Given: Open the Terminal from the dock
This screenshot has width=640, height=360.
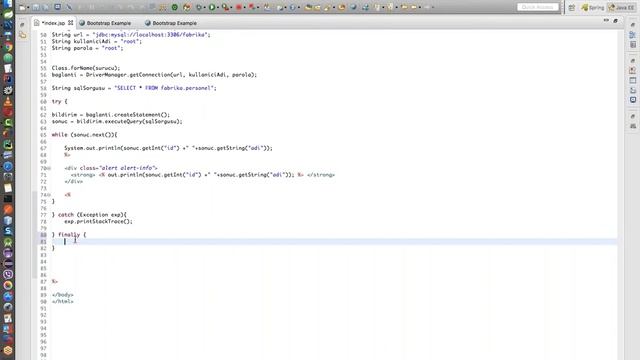Looking at the screenshot, I should coord(8,199).
